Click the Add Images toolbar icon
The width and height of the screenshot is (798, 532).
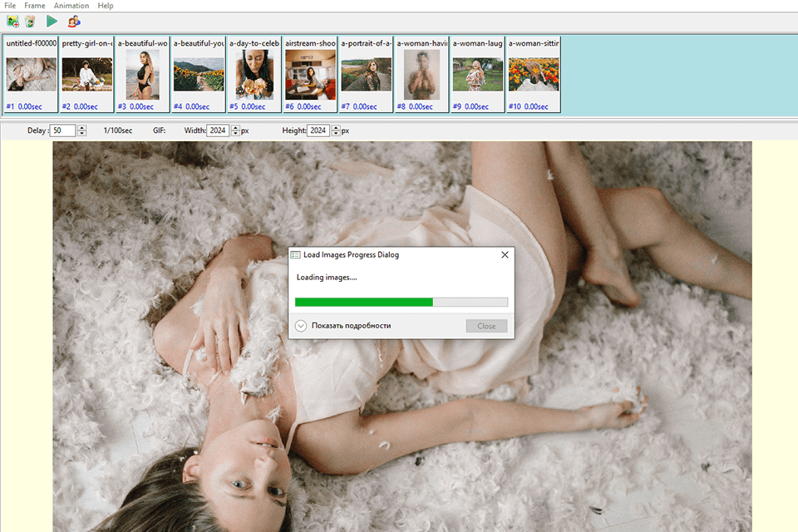tap(12, 20)
